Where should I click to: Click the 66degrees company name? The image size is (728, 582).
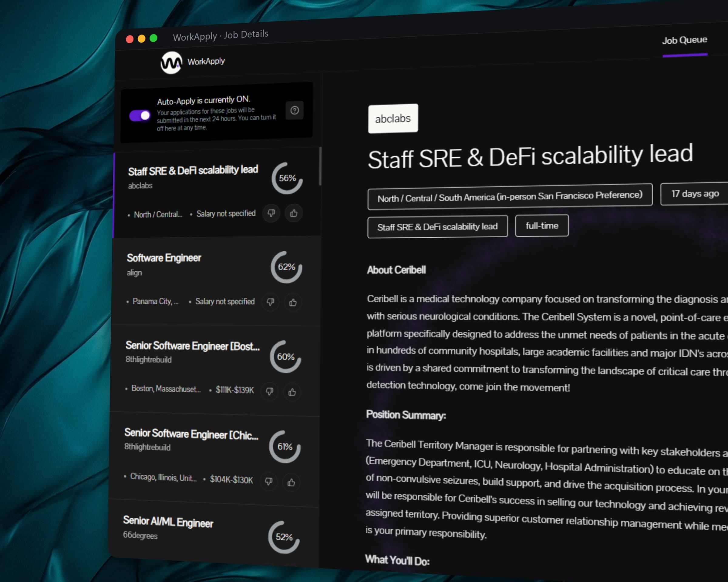point(140,535)
